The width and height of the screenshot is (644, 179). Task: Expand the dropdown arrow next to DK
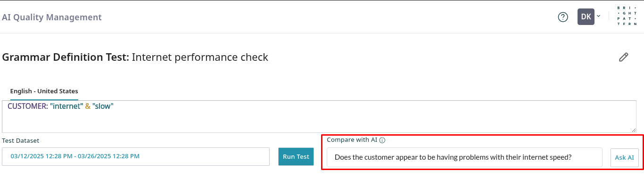[x=599, y=16]
